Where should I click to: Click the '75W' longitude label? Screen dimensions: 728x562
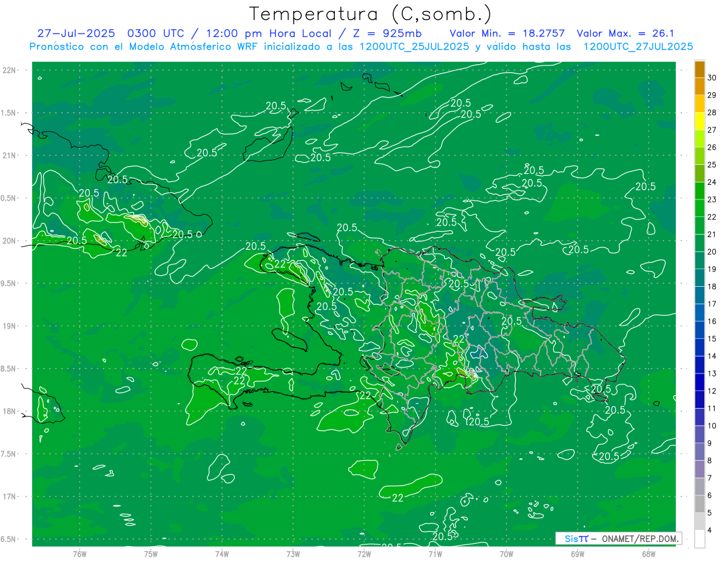point(150,554)
